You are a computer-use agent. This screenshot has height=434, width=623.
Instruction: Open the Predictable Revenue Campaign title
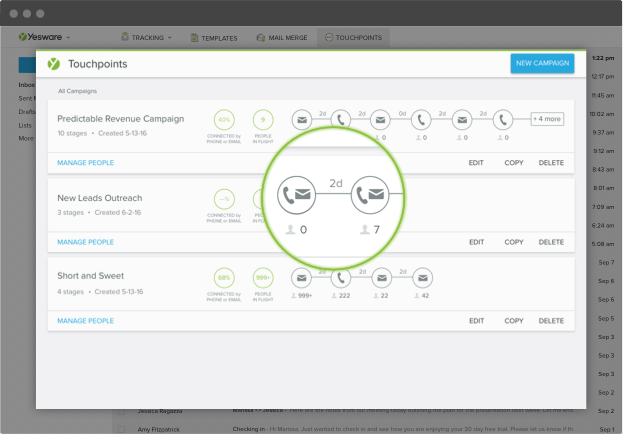121,119
